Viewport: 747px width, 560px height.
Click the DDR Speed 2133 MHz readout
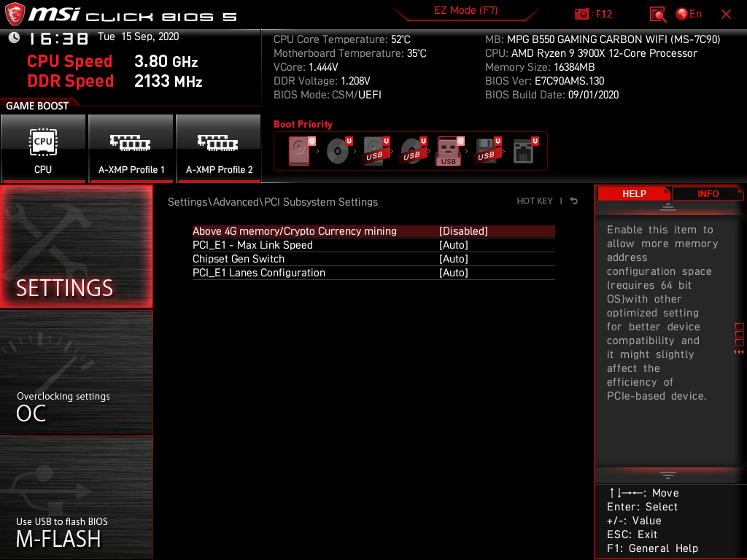click(115, 81)
